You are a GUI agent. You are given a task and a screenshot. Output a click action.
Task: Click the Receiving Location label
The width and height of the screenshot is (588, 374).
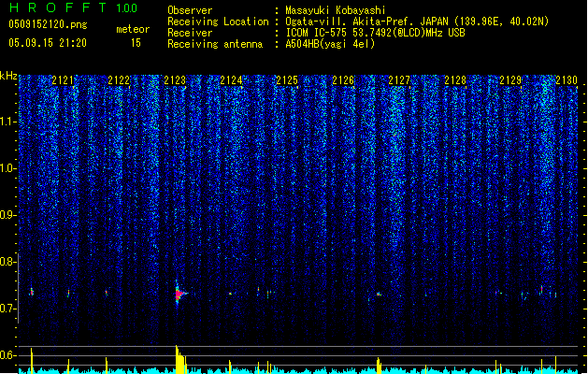(x=218, y=22)
